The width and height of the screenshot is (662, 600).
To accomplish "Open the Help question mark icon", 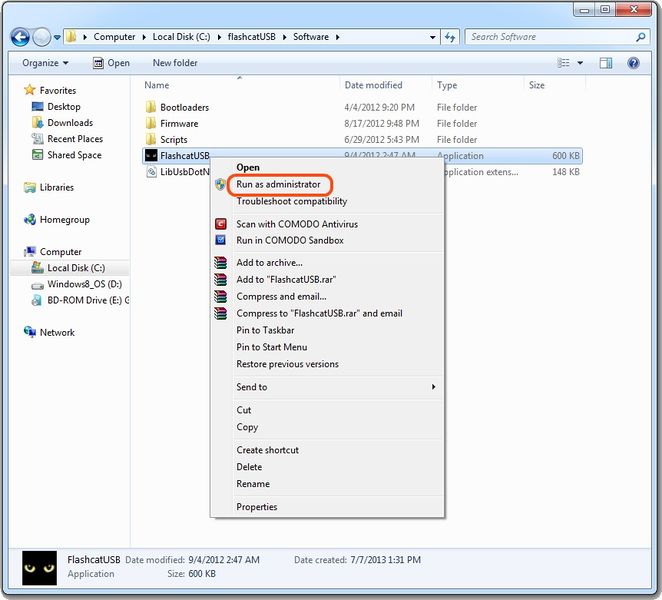I will tap(633, 62).
